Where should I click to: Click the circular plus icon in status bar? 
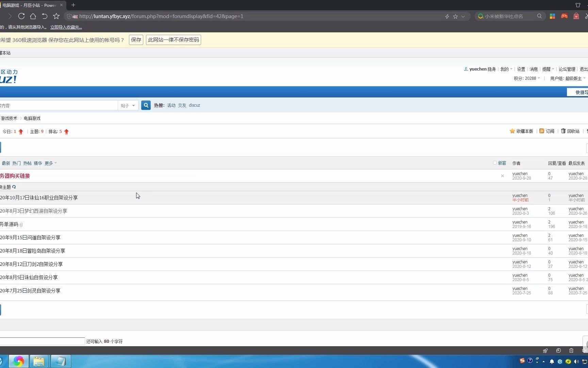[x=558, y=351]
